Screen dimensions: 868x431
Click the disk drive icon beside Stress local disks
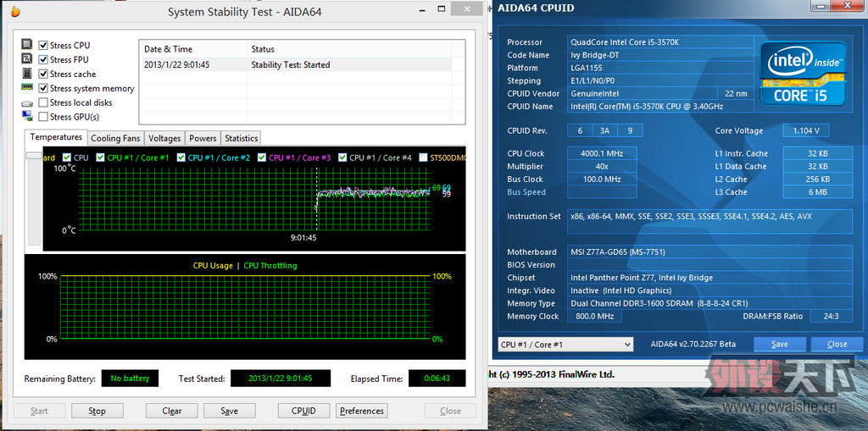tap(27, 103)
